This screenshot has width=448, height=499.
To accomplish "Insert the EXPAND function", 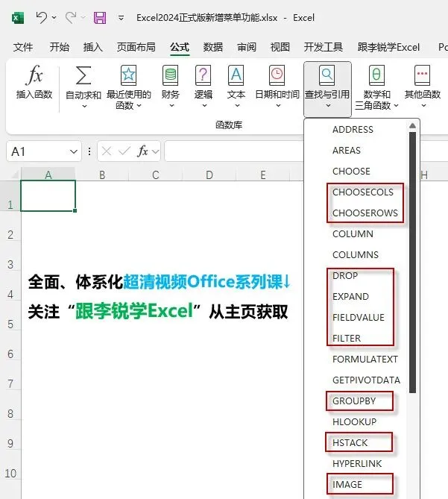I will [350, 297].
